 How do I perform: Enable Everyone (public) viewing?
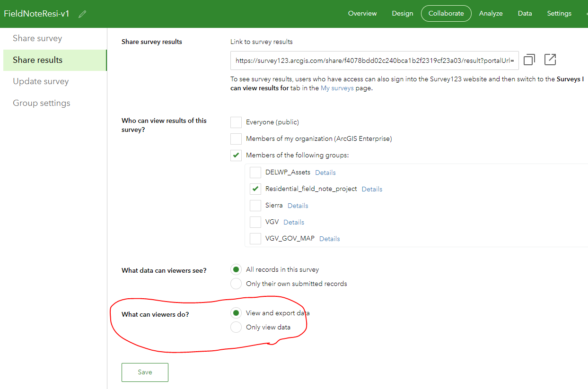click(x=236, y=122)
